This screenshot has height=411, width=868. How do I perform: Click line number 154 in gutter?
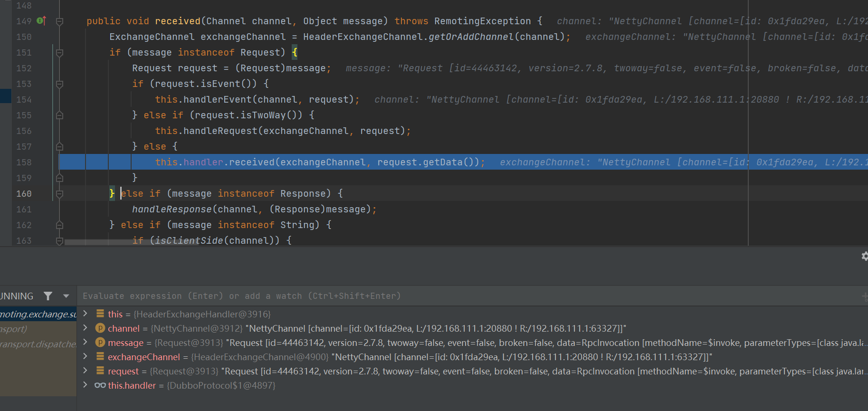pos(24,99)
